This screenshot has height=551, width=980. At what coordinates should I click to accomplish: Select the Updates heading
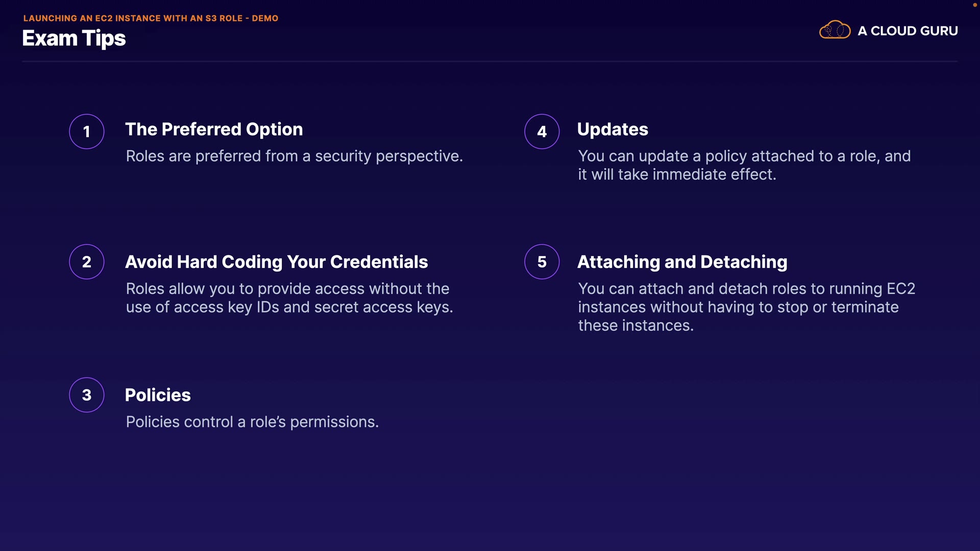pyautogui.click(x=612, y=130)
